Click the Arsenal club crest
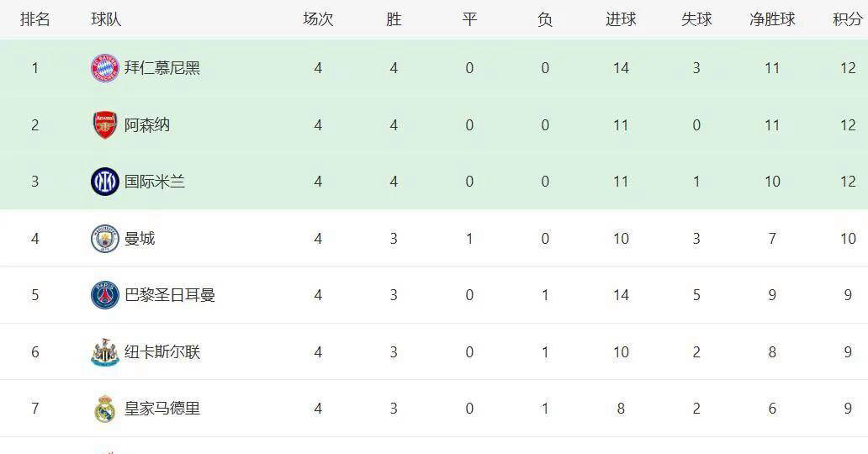 click(x=105, y=125)
